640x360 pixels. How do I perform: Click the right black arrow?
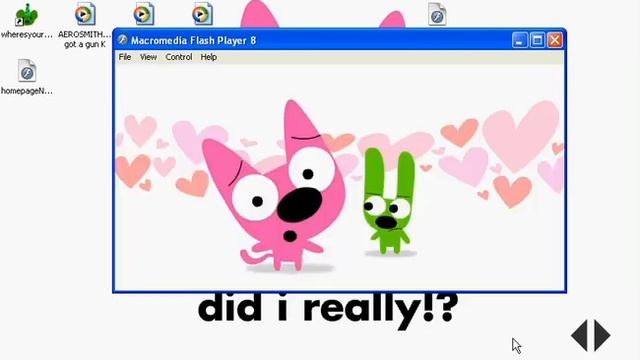[x=602, y=336]
